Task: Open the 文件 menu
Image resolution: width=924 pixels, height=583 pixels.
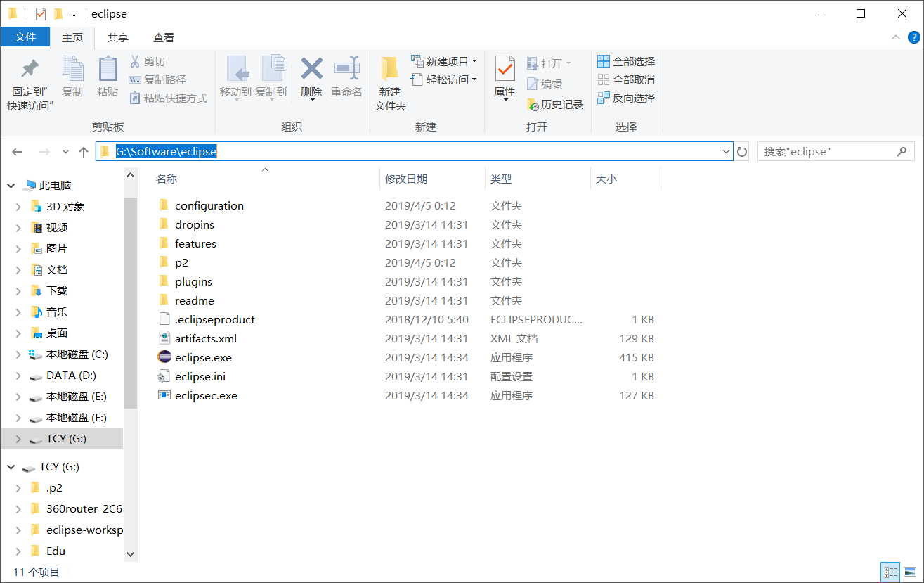Action: click(25, 37)
